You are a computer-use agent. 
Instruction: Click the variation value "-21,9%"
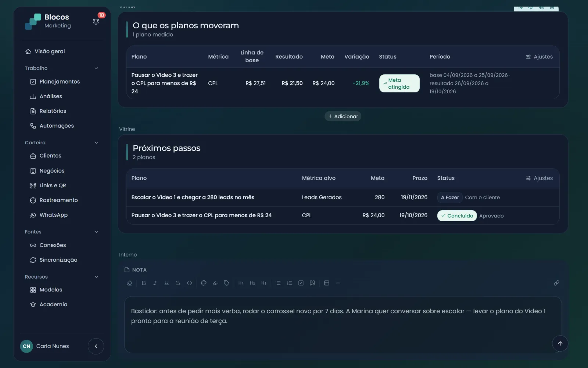point(361,84)
